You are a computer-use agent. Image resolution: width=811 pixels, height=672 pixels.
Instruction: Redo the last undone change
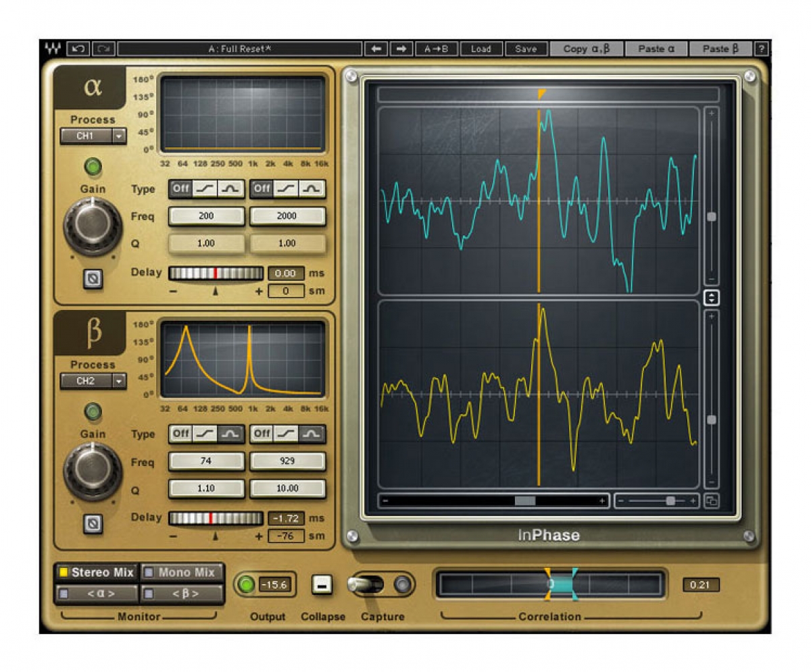coord(103,49)
